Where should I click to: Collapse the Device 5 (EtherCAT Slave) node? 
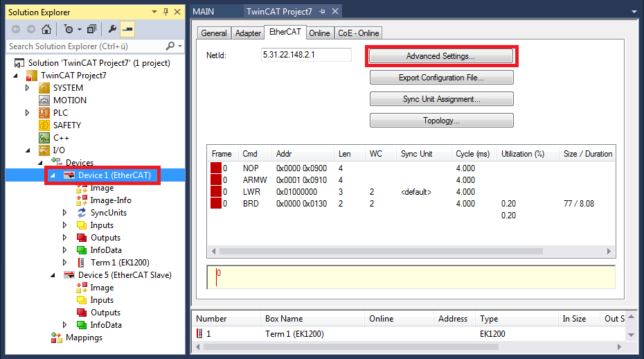53,276
